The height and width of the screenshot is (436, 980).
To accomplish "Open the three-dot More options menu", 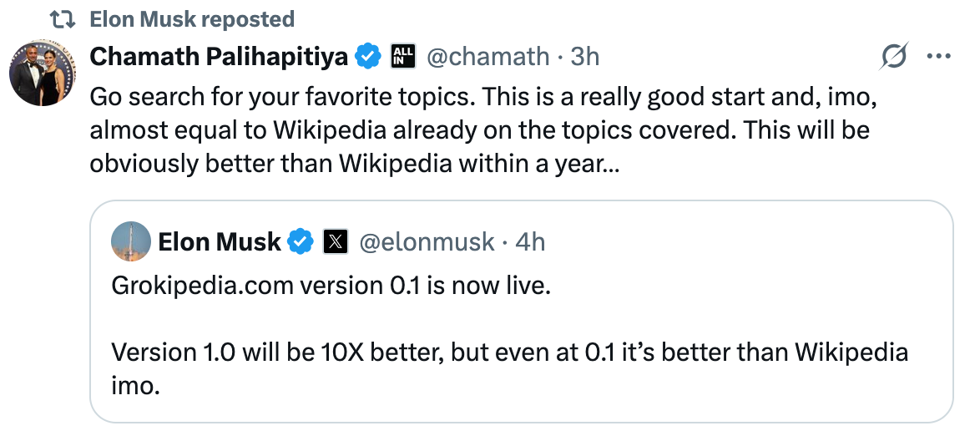I will pyautogui.click(x=939, y=57).
